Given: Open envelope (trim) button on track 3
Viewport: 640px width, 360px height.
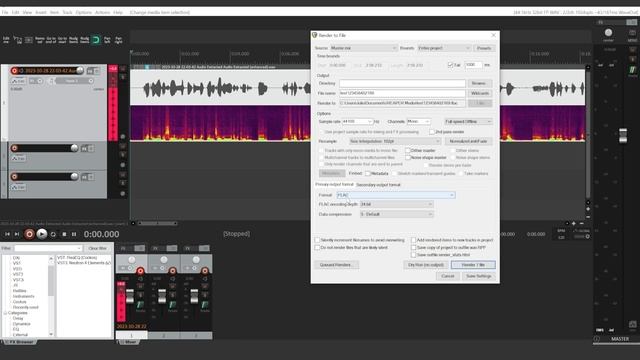Looking at the screenshot, I should tap(18, 187).
